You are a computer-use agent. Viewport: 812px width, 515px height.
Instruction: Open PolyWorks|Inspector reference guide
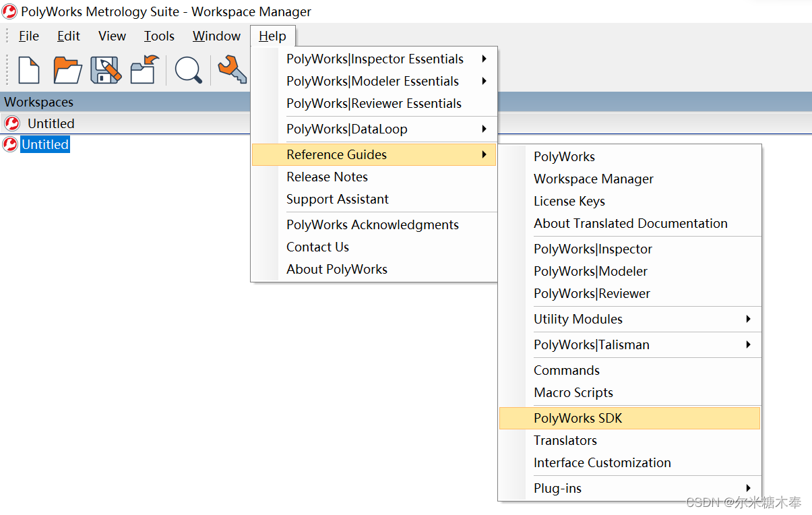click(629, 249)
